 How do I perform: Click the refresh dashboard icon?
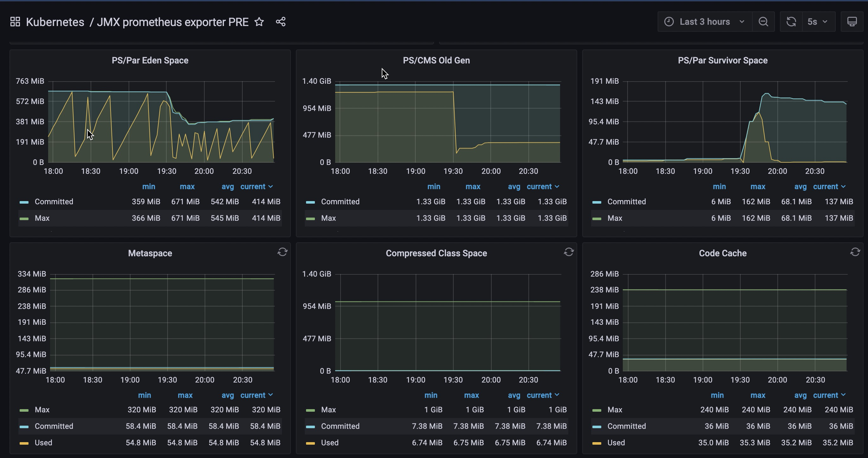pyautogui.click(x=791, y=22)
